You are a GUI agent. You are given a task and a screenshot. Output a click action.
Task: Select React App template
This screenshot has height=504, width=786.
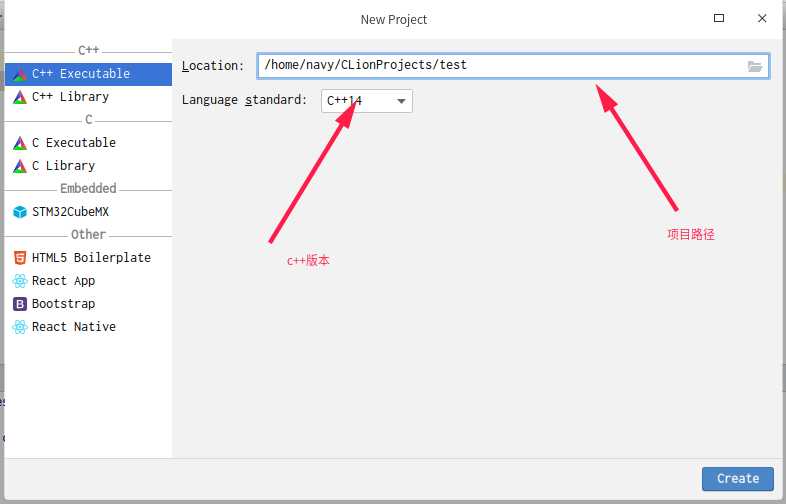click(88, 281)
